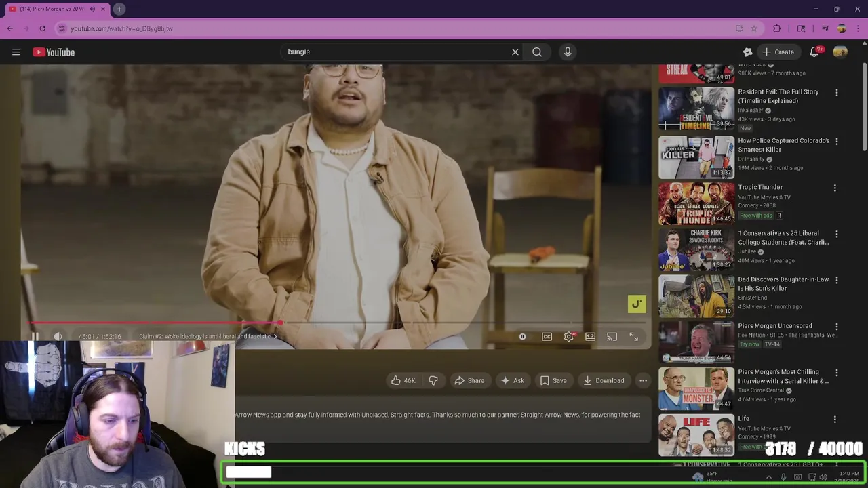Open '1 Conservative vs 25 Liberal College Students' video

[783, 238]
